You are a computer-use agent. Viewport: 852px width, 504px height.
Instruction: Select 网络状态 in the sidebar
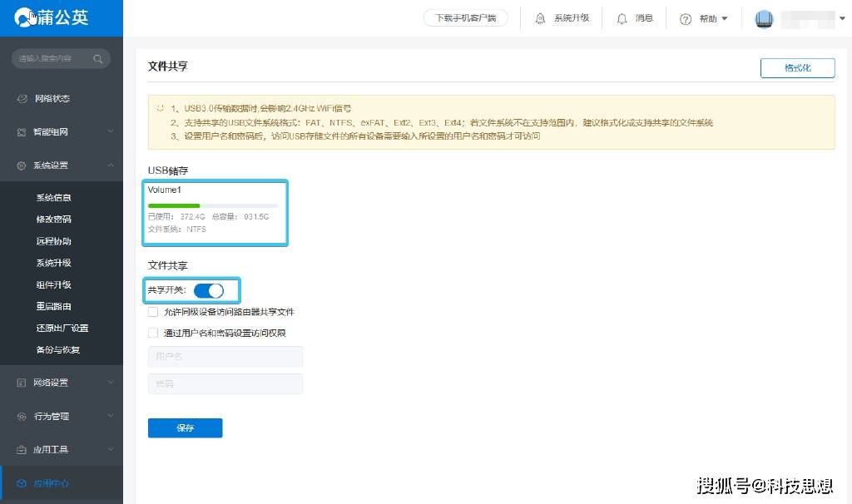click(62, 98)
